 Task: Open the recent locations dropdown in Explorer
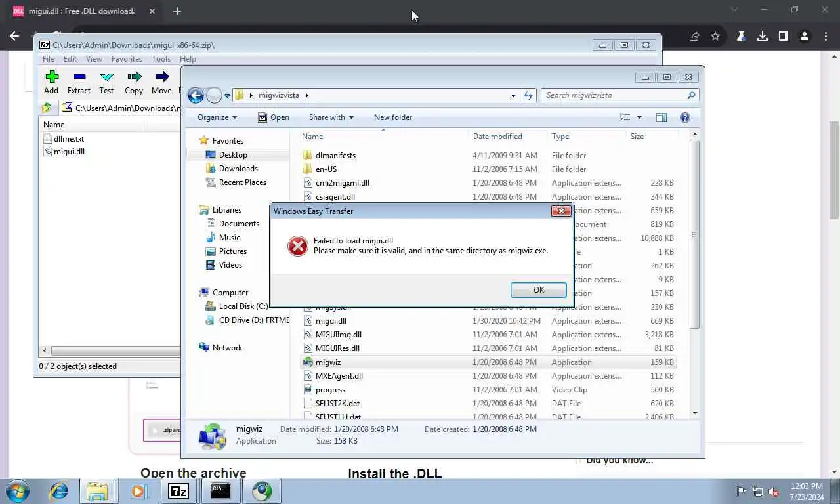(x=227, y=96)
